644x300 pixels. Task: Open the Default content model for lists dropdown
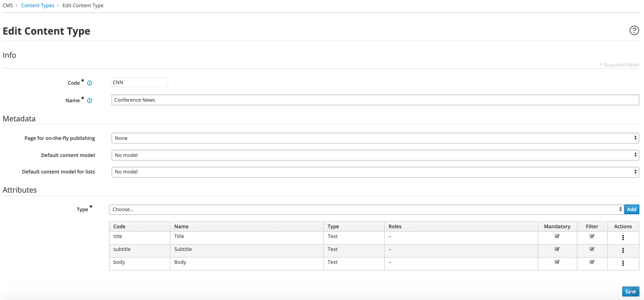[375, 172]
